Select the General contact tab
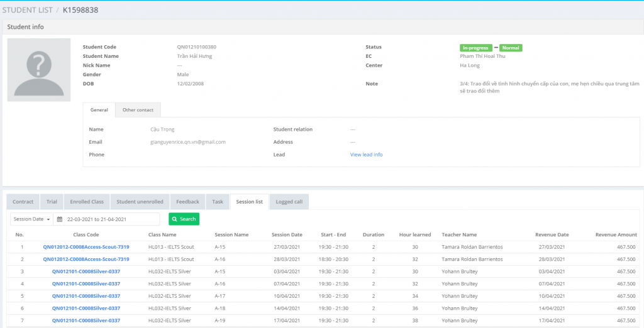 coord(99,110)
